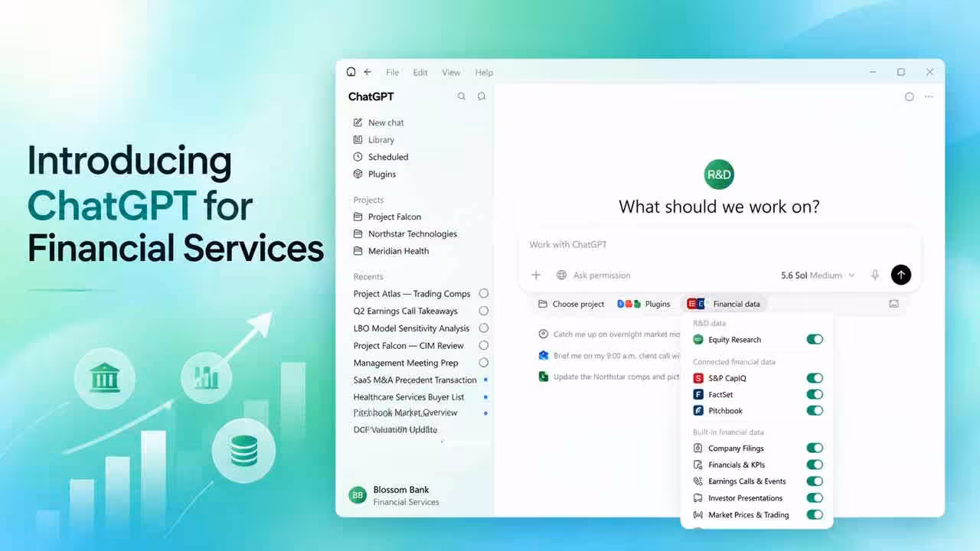The width and height of the screenshot is (980, 551).
Task: Open the Plugins chip below the input
Action: (x=644, y=304)
